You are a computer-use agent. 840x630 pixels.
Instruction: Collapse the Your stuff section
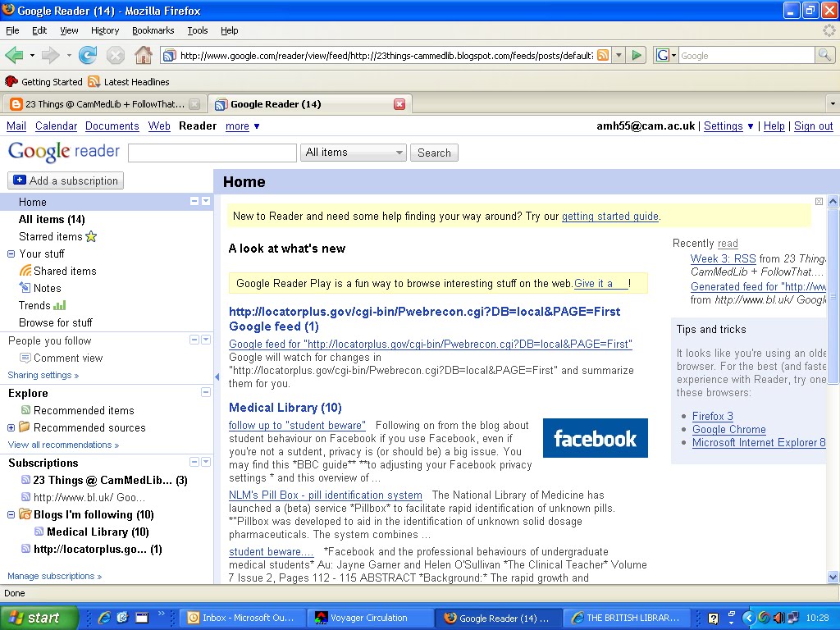click(11, 254)
